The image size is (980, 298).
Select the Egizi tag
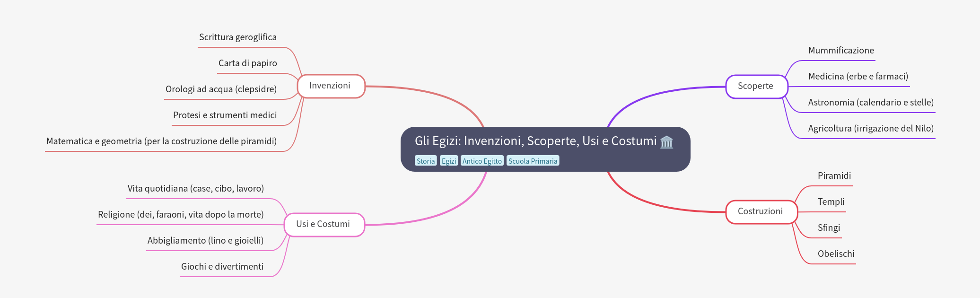tap(448, 161)
